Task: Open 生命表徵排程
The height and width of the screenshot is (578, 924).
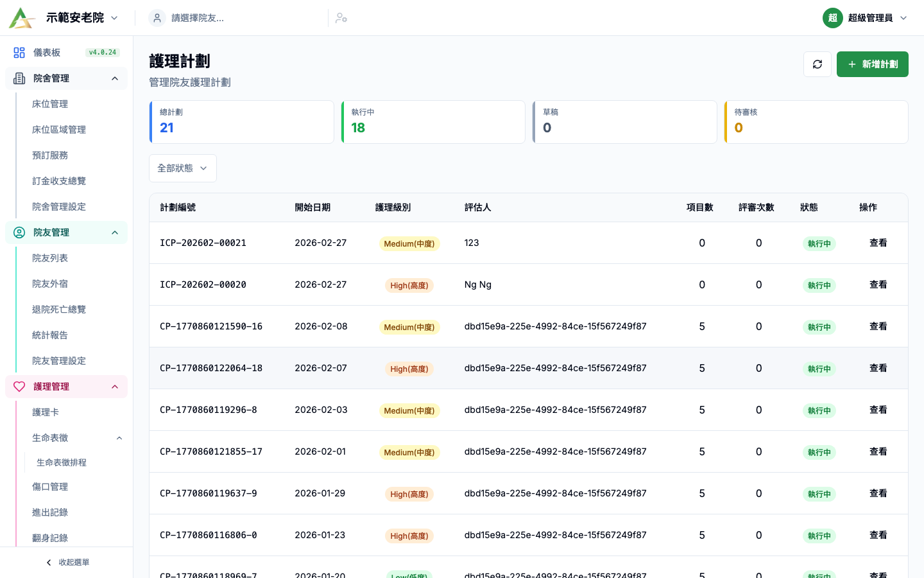Action: pos(62,462)
